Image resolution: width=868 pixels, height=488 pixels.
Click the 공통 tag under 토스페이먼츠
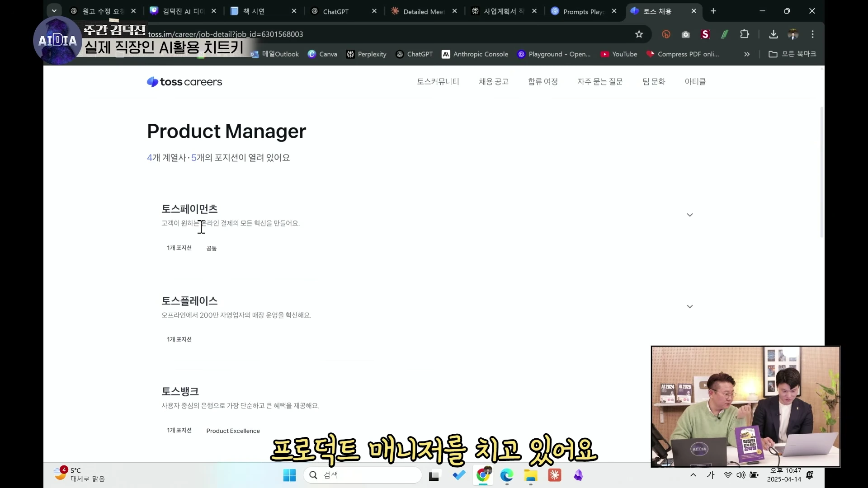point(211,248)
